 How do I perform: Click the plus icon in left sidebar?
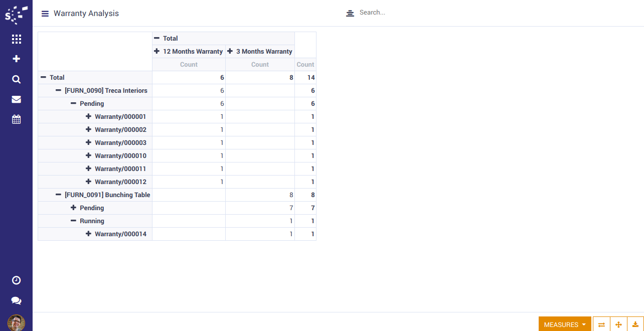(x=16, y=59)
